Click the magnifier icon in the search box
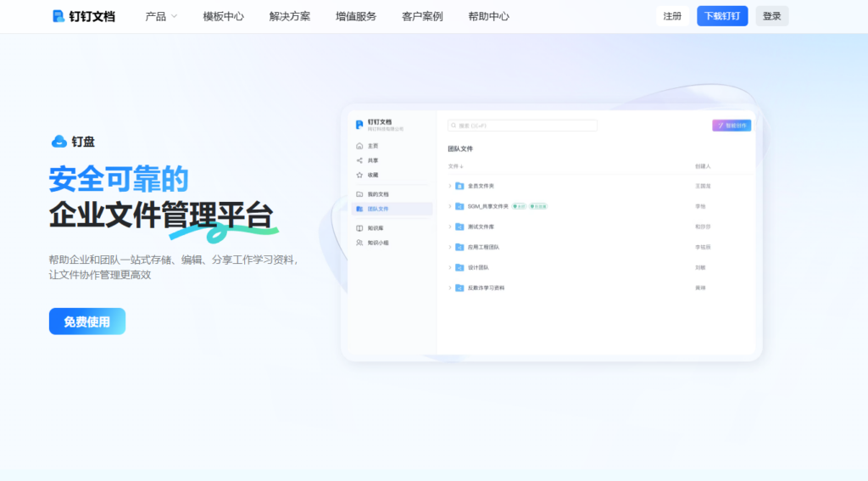 tap(454, 126)
